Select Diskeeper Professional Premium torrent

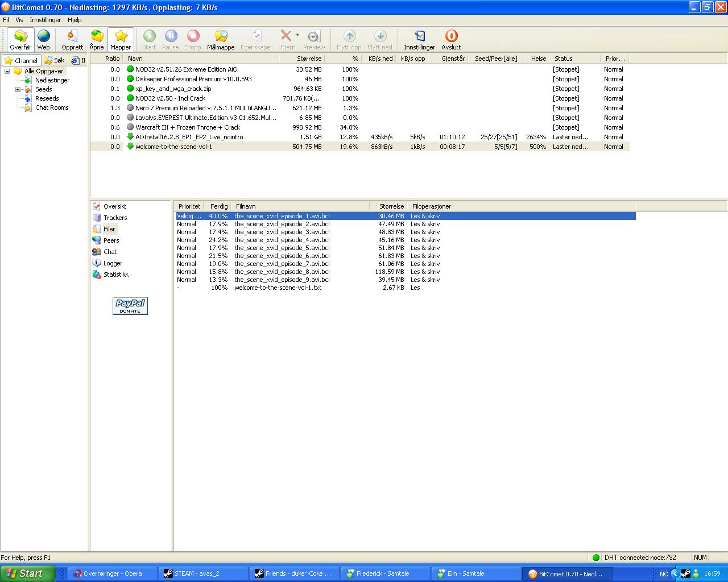360,79
